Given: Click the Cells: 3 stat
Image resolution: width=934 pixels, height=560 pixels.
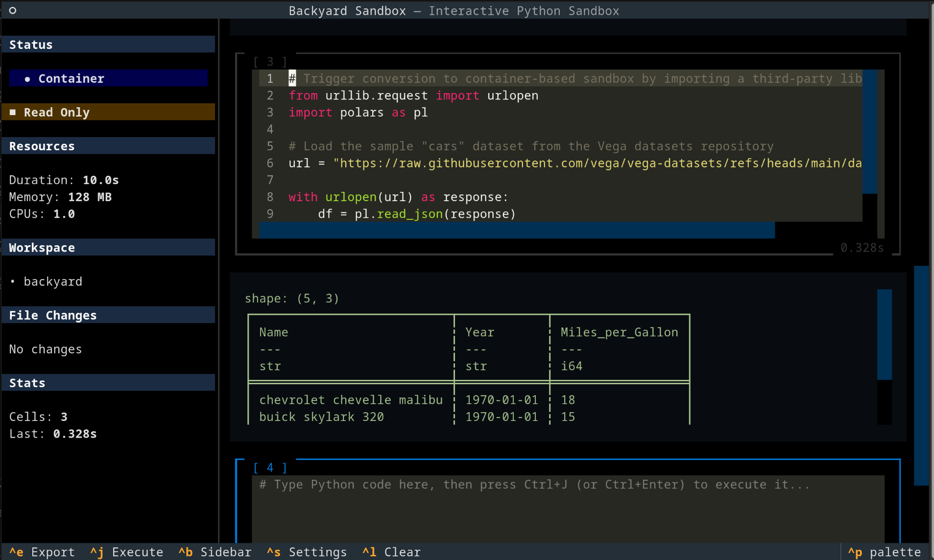Looking at the screenshot, I should (38, 417).
